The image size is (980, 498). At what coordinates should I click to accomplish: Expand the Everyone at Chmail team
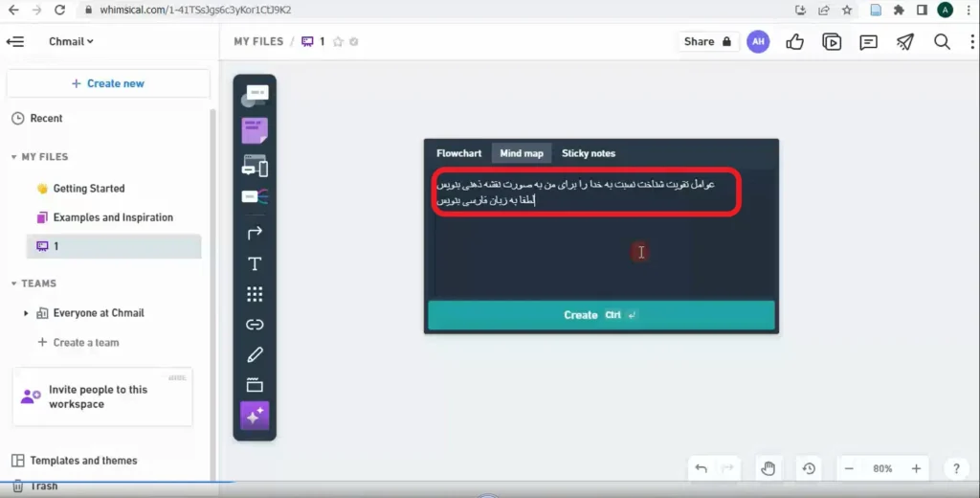point(26,313)
